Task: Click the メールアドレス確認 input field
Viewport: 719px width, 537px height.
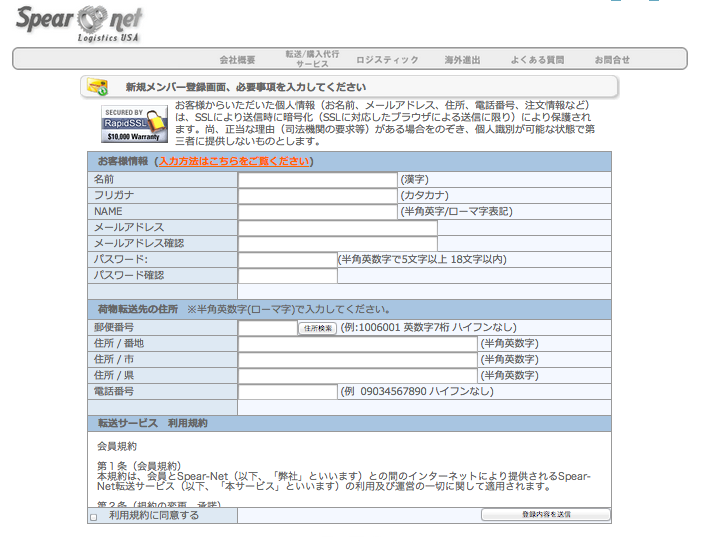Action: (x=337, y=244)
